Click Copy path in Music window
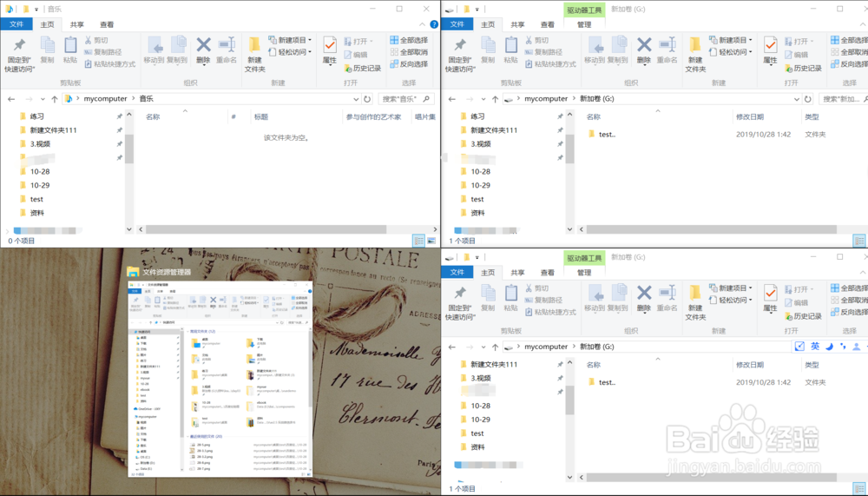Screen dimensions: 868x496 [103, 52]
